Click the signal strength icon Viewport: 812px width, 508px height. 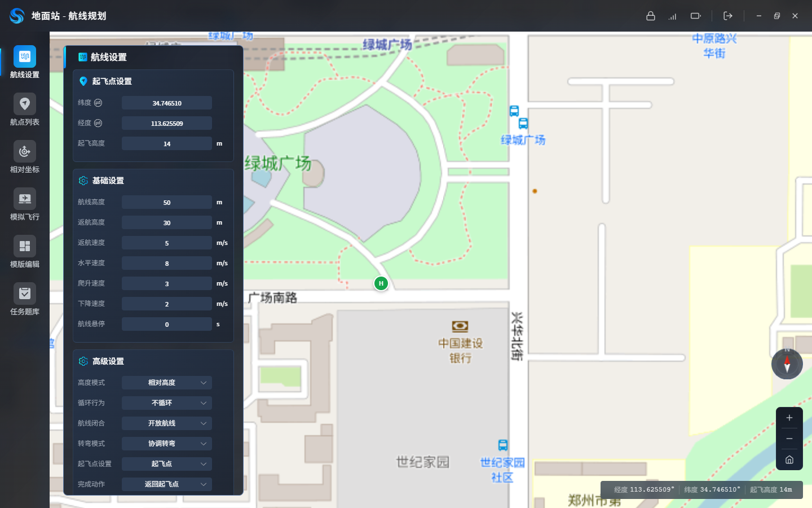click(672, 16)
